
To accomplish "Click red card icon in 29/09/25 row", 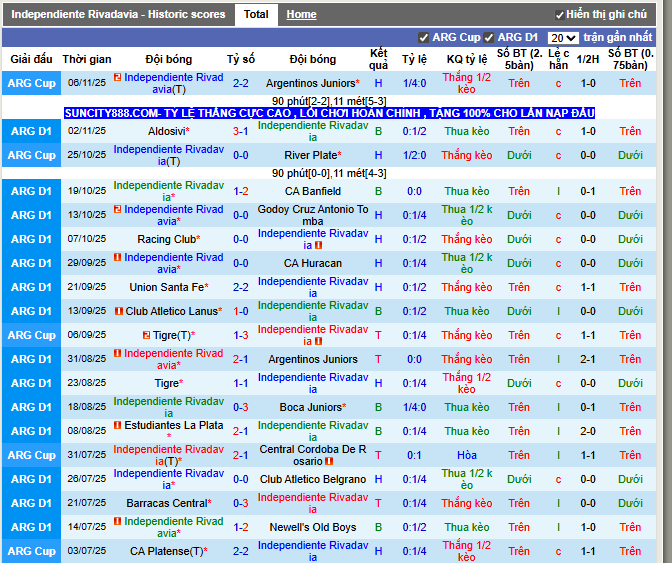I will (117, 257).
